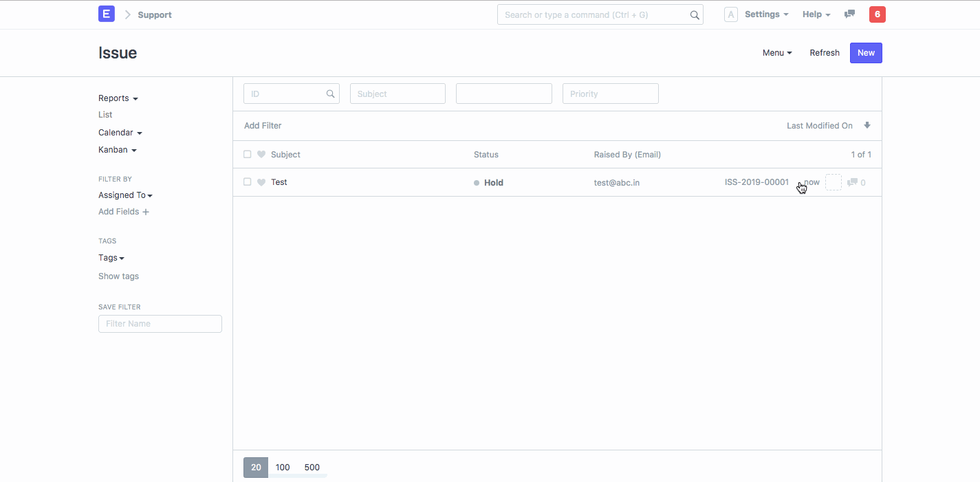Image resolution: width=980 pixels, height=482 pixels.
Task: Tick the select-all checkbox in header row
Action: 248,155
